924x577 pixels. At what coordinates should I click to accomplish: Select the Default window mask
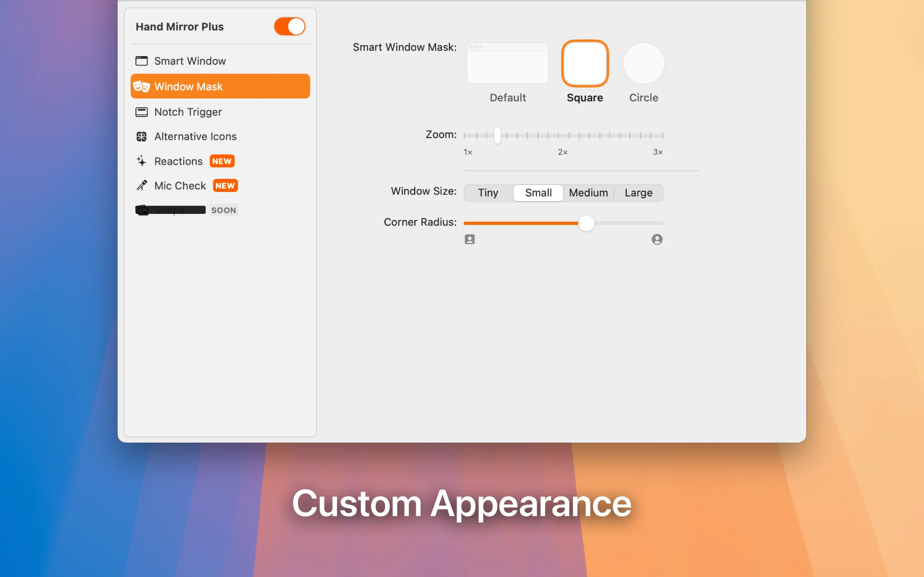[508, 63]
